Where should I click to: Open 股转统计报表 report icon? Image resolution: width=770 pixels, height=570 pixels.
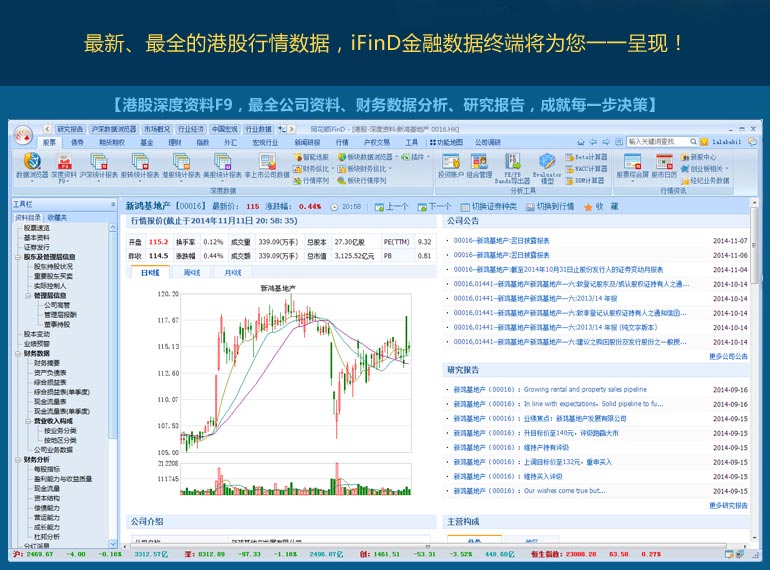pyautogui.click(x=140, y=166)
